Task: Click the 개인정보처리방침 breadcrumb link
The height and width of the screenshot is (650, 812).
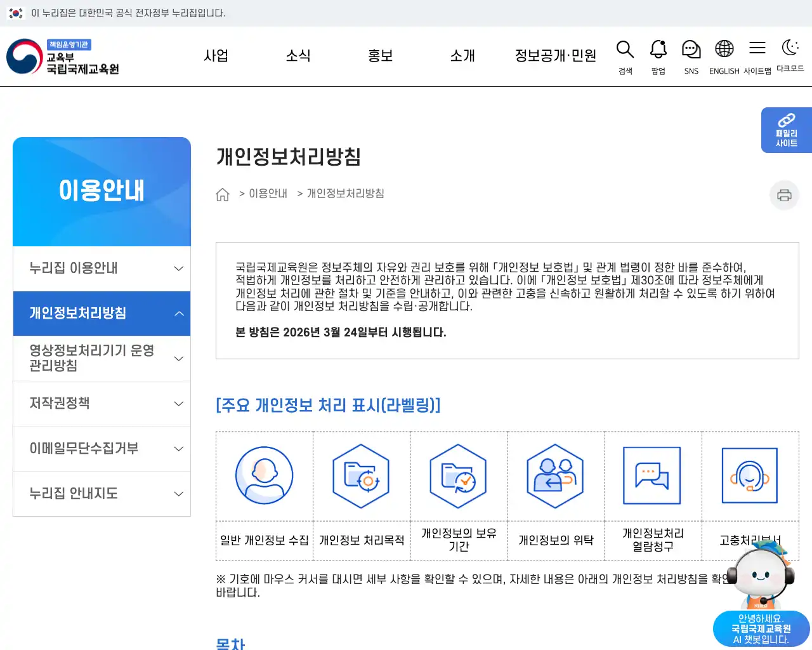Action: click(x=346, y=194)
